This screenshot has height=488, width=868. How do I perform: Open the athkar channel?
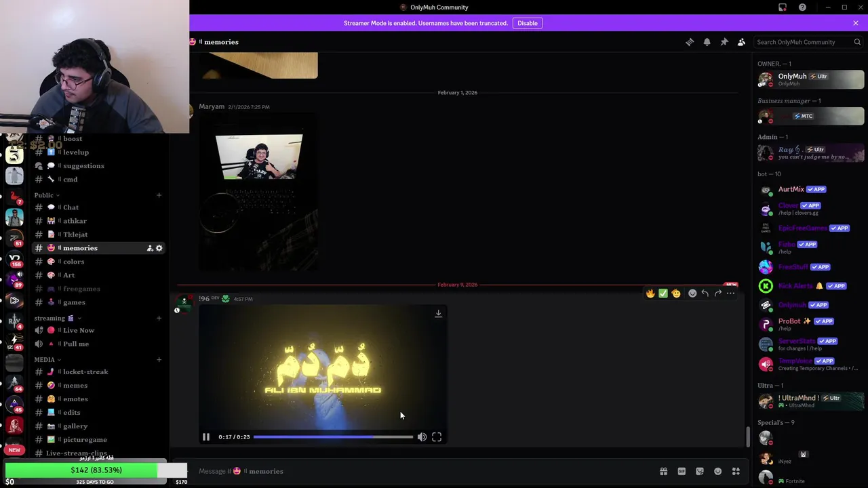coord(98,221)
